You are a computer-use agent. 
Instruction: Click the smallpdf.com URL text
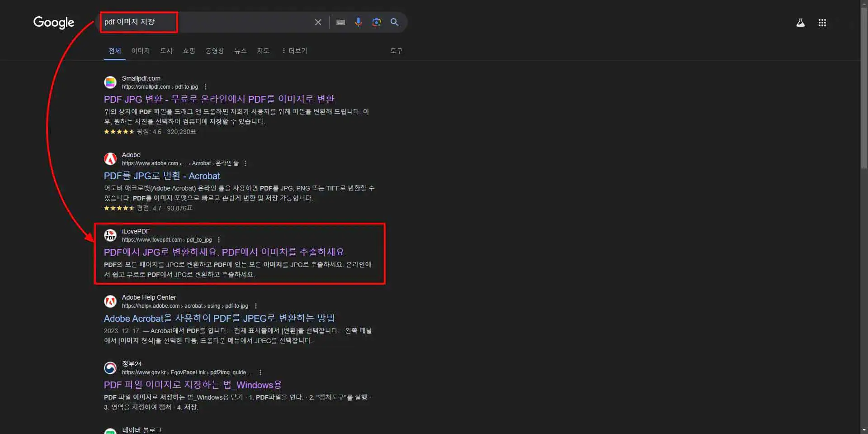pyautogui.click(x=160, y=87)
